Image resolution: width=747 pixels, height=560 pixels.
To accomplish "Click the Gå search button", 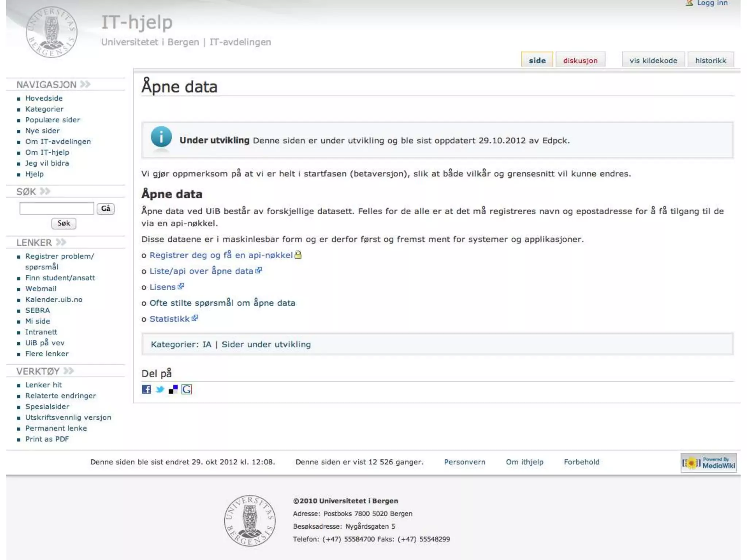I will coord(106,209).
